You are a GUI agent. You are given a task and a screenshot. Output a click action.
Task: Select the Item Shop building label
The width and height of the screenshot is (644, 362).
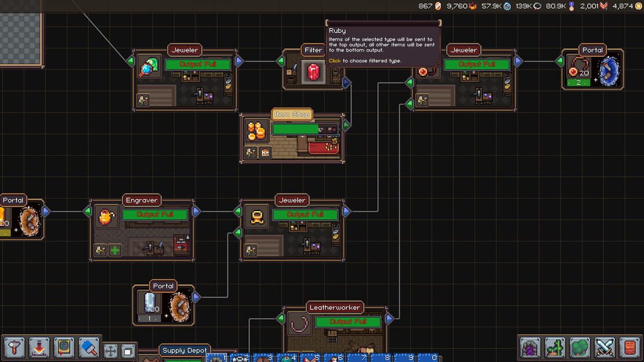pos(292,115)
